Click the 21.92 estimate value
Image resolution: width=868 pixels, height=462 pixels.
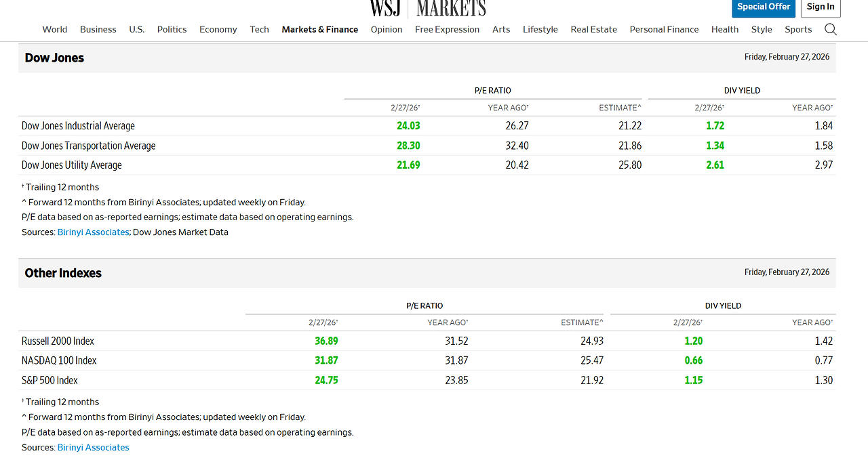pyautogui.click(x=592, y=381)
